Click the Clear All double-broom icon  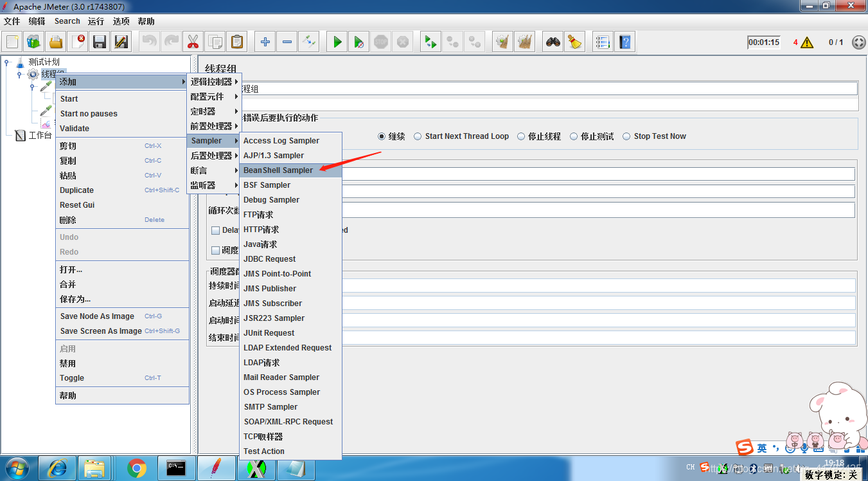[525, 42]
